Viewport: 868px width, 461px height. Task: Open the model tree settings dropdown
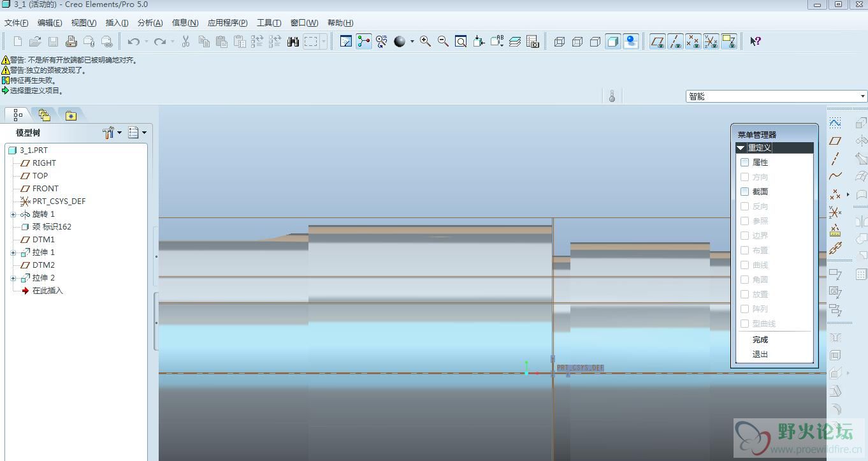pyautogui.click(x=112, y=133)
